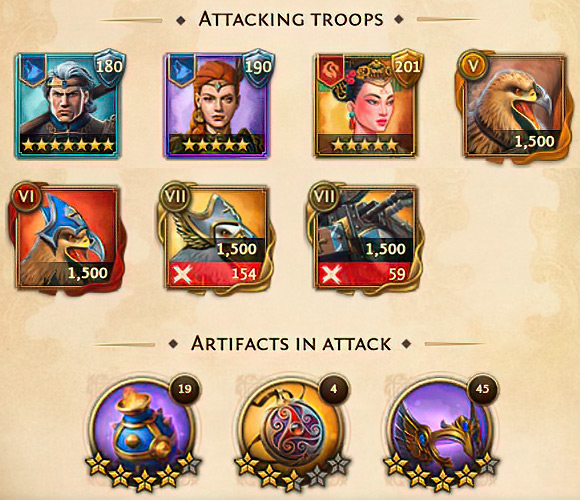Viewport: 580px width, 500px height.
Task: Click the Artifacts in Attack section header
Action: 291,344
